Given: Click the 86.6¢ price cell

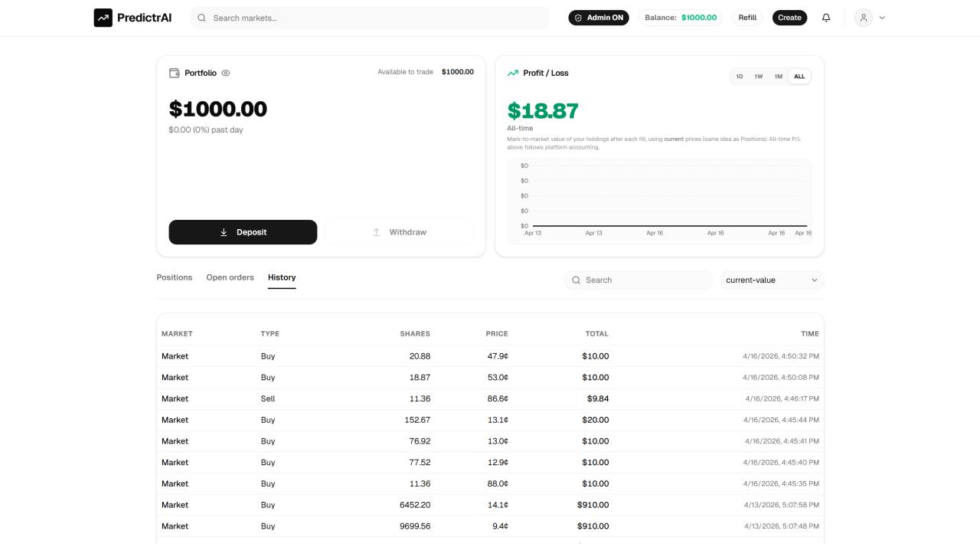Looking at the screenshot, I should (x=496, y=398).
